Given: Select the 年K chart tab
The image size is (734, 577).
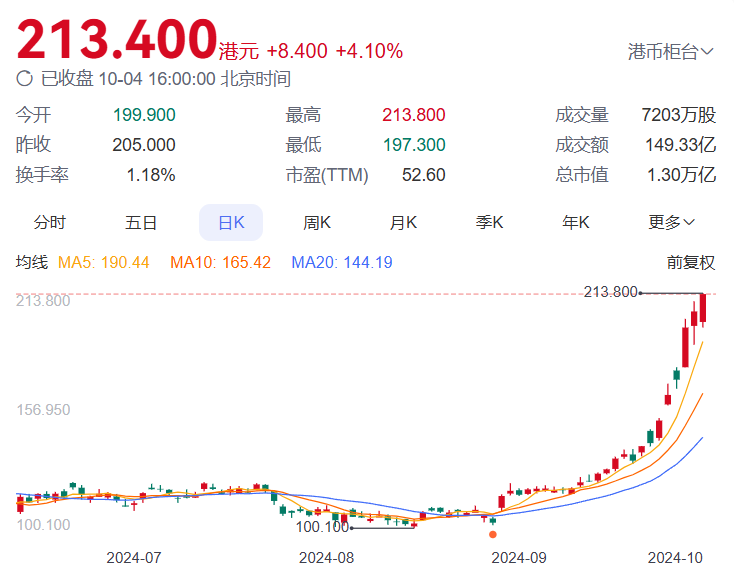Looking at the screenshot, I should (x=575, y=222).
